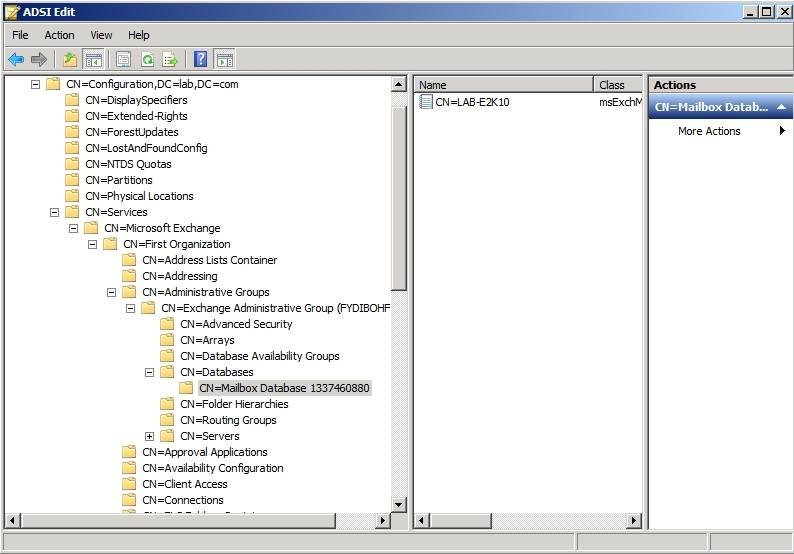Viewport: 794px width, 554px height.
Task: Select the CN=Folder Hierarchies tree item
Action: [234, 404]
